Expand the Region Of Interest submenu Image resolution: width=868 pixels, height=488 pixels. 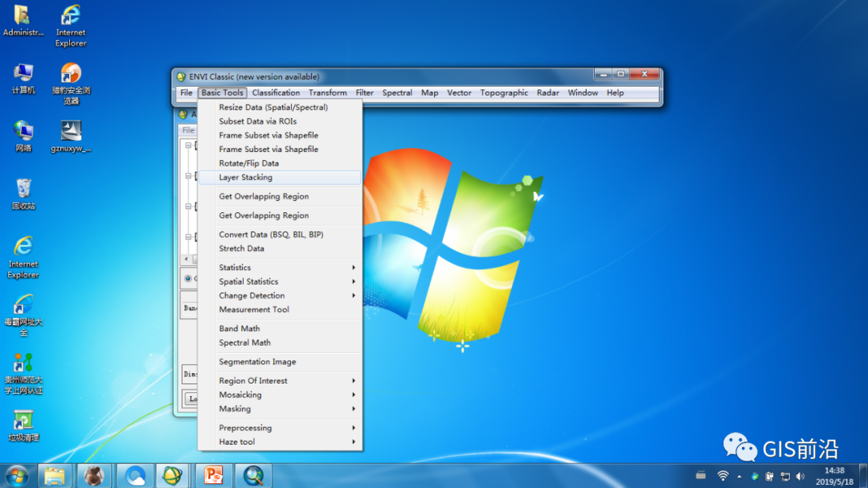click(x=280, y=380)
